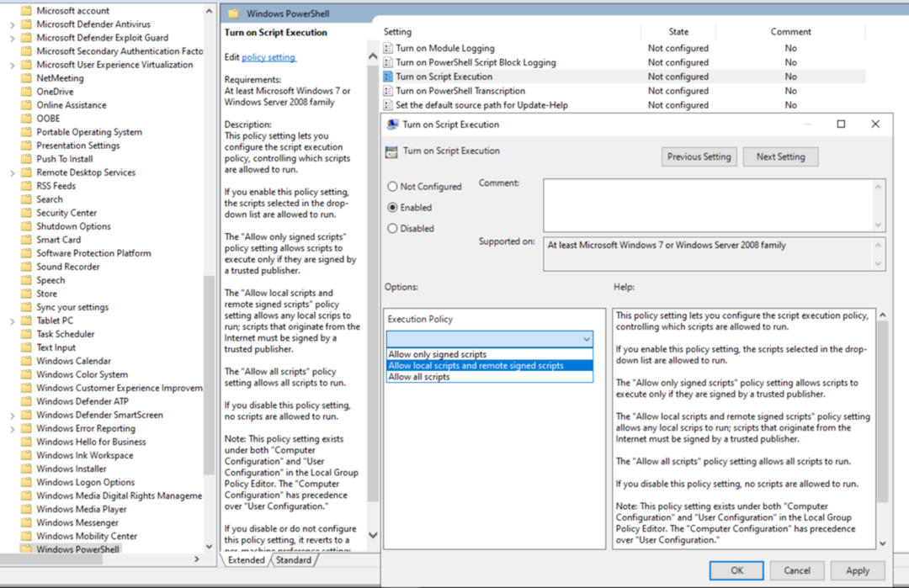Click the Help text scrollbar thumb
The image size is (909, 588).
click(882, 411)
